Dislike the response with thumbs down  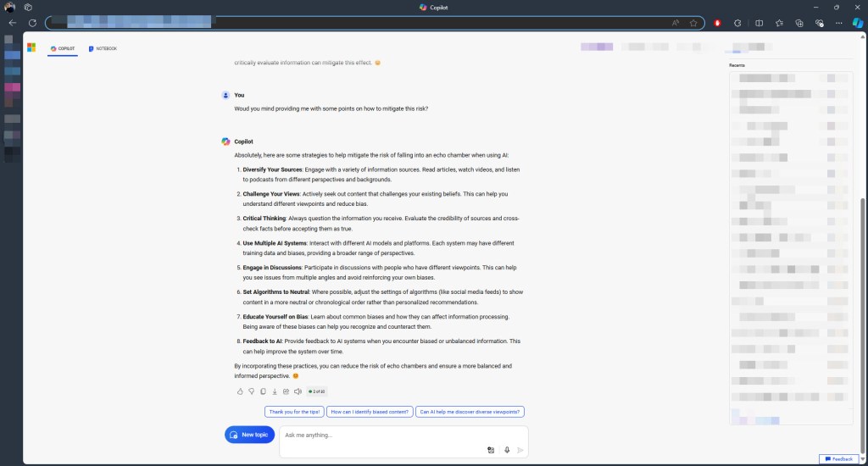click(x=252, y=391)
